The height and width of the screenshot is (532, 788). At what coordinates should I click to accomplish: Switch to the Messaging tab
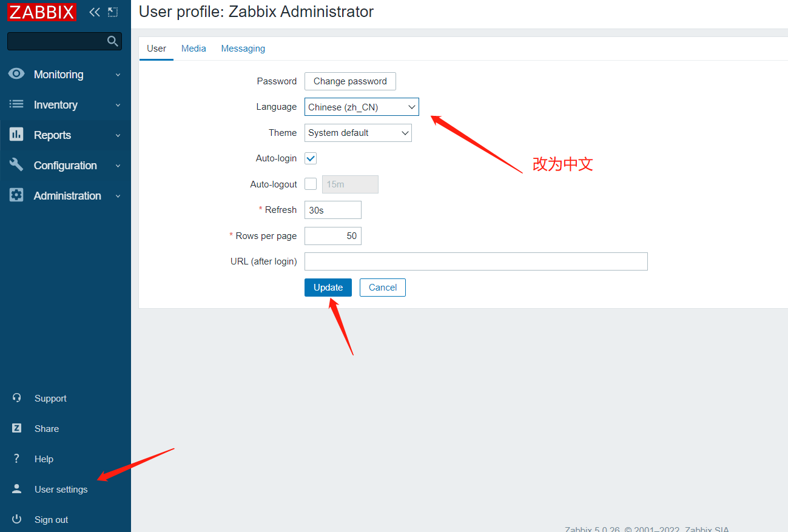tap(243, 48)
